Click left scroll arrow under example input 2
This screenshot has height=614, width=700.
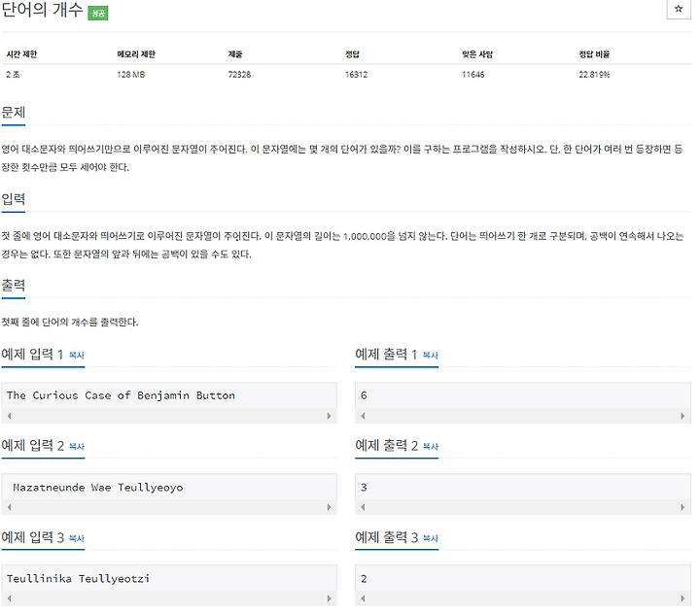point(10,507)
